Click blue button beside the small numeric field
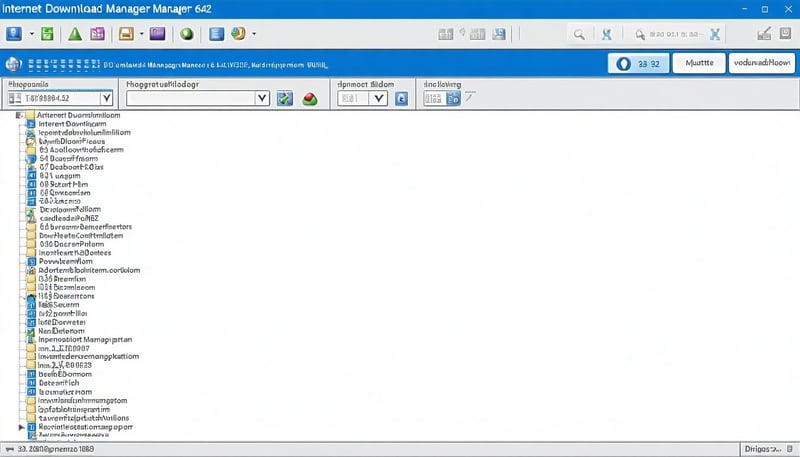Viewport: 800px width, 457px height. 453,98
